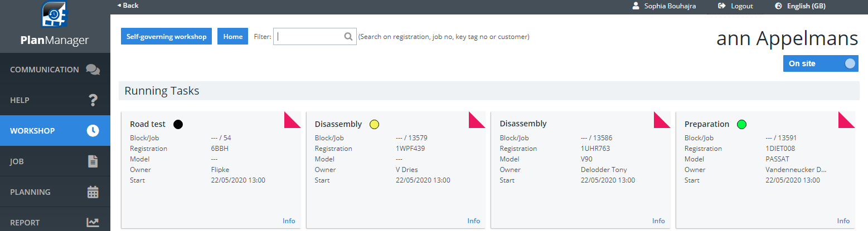This screenshot has width=868, height=231.
Task: Select the Workshop menu item
Action: (x=55, y=131)
